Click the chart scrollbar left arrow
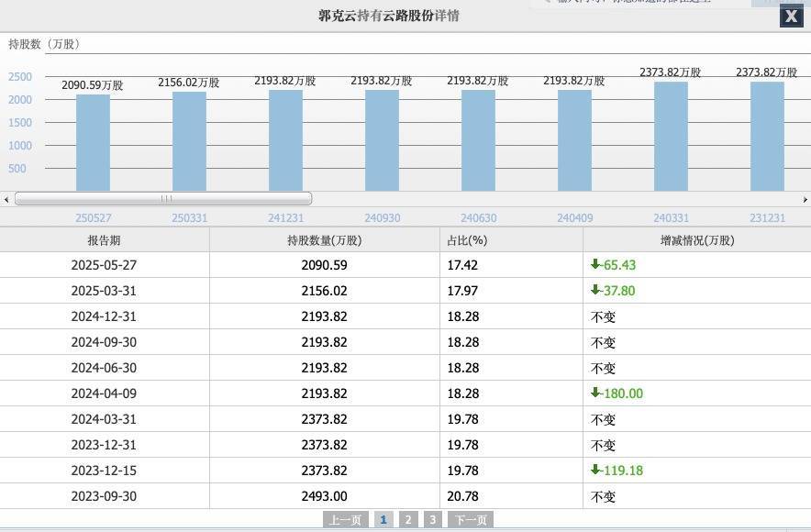Screen dimensions: 811x532 pyautogui.click(x=6, y=199)
